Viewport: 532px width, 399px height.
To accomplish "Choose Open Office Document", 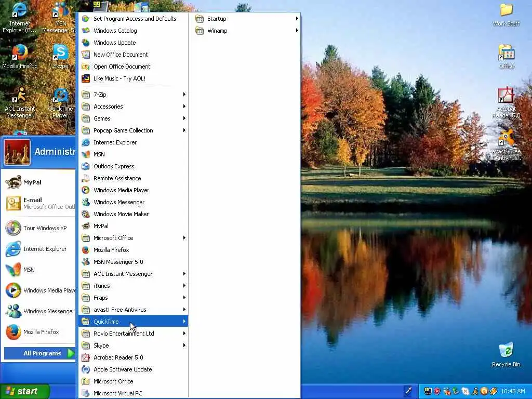I will [133, 66].
